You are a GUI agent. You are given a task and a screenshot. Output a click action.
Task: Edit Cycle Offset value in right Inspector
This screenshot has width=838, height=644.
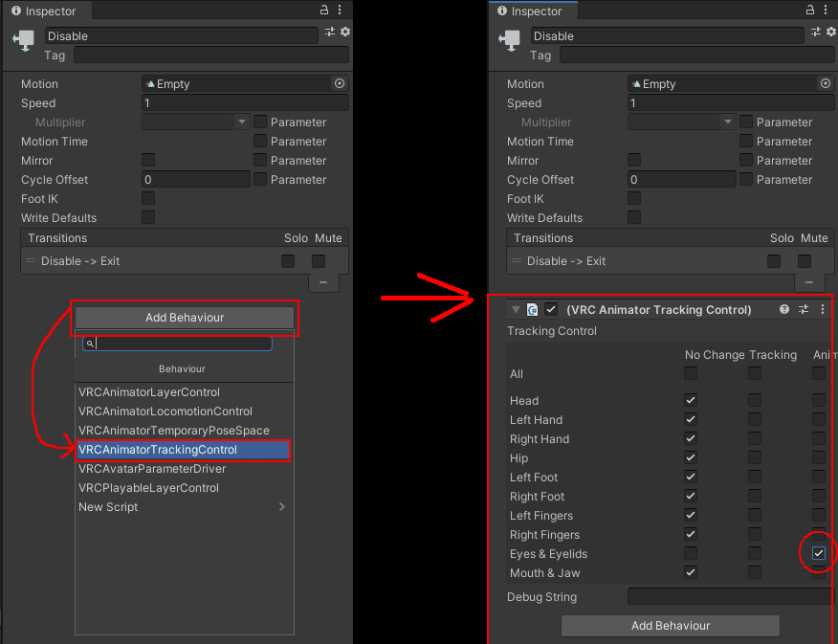pyautogui.click(x=681, y=179)
